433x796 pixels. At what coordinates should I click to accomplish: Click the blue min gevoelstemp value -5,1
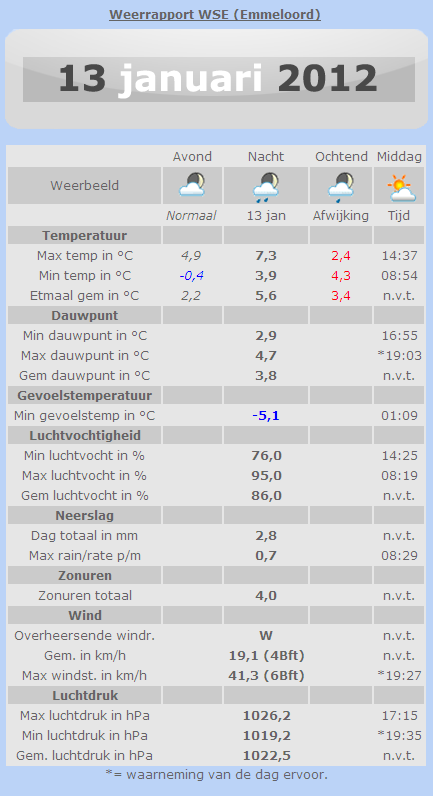click(266, 416)
